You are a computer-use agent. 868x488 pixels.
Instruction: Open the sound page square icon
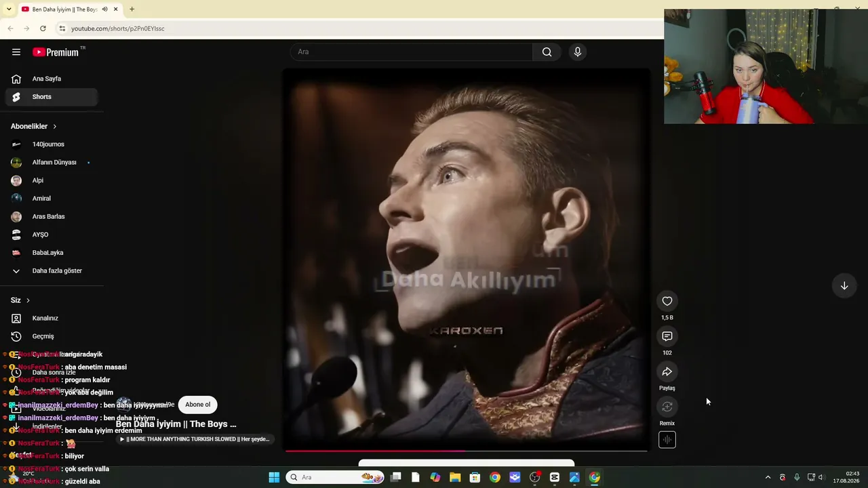(667, 440)
